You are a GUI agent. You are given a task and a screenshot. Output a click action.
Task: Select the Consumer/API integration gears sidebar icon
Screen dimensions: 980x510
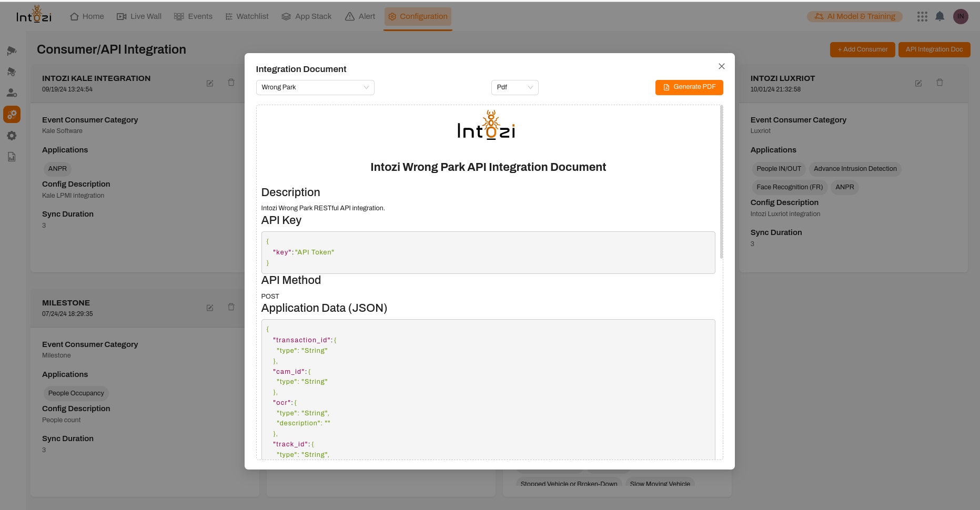12,114
